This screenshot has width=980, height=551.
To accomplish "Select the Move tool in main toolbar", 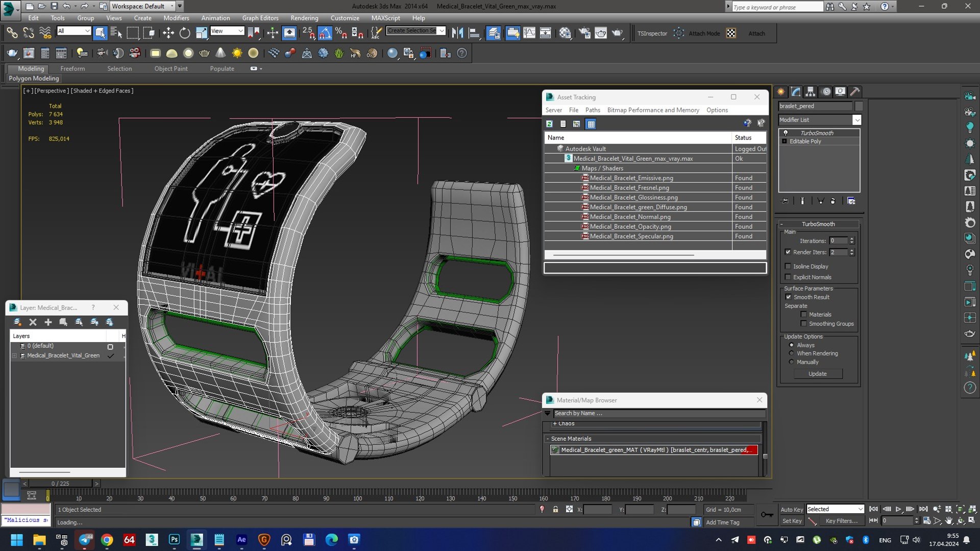I will coord(168,33).
